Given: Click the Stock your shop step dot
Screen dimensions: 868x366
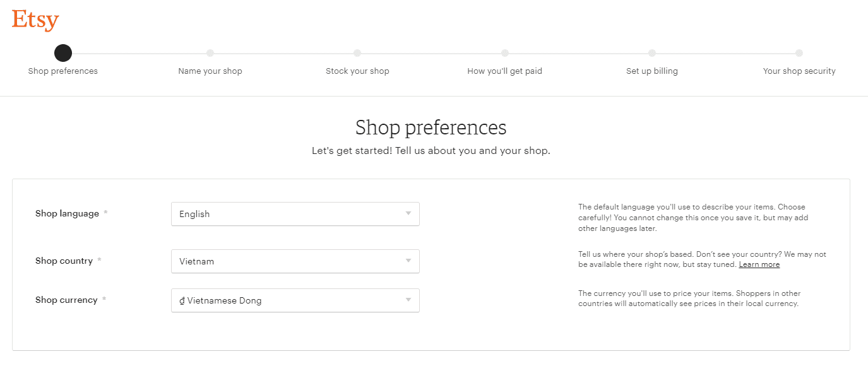Looking at the screenshot, I should pyautogui.click(x=357, y=53).
